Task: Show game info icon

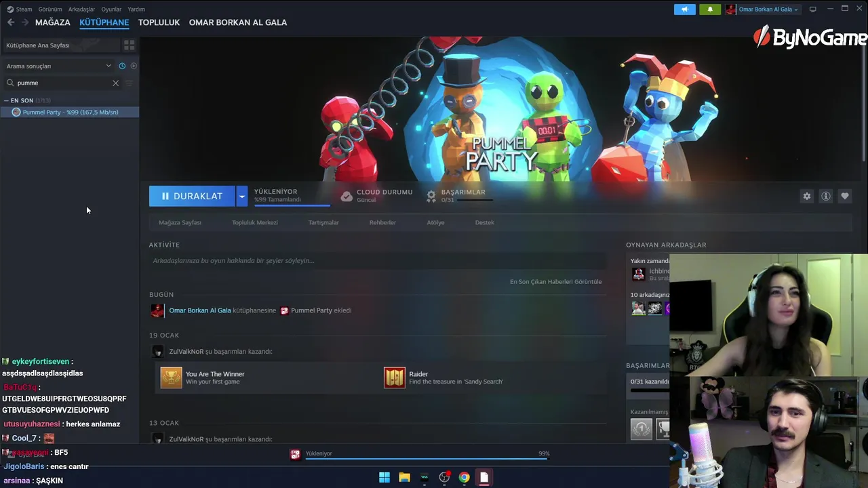Action: click(x=826, y=196)
